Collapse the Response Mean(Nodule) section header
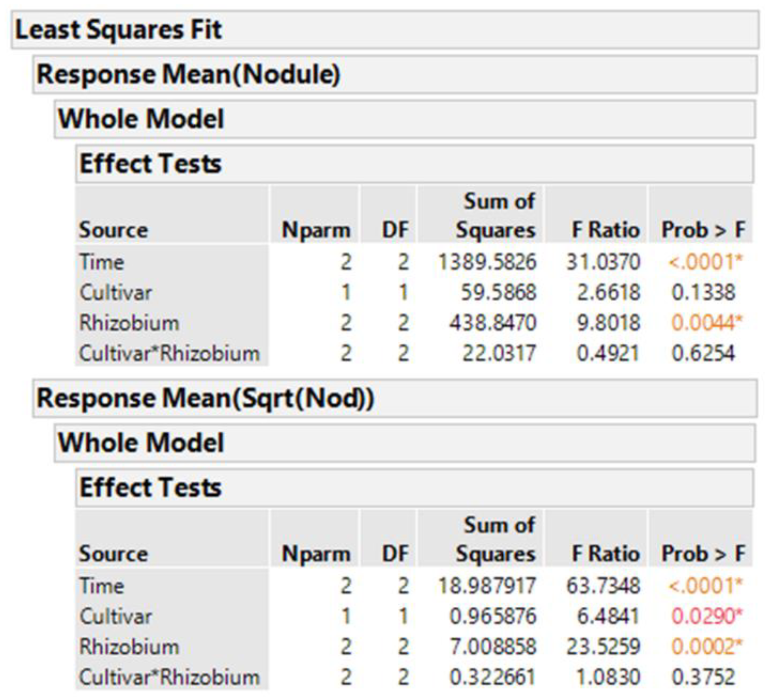Image resolution: width=774 pixels, height=700 pixels. click(188, 75)
